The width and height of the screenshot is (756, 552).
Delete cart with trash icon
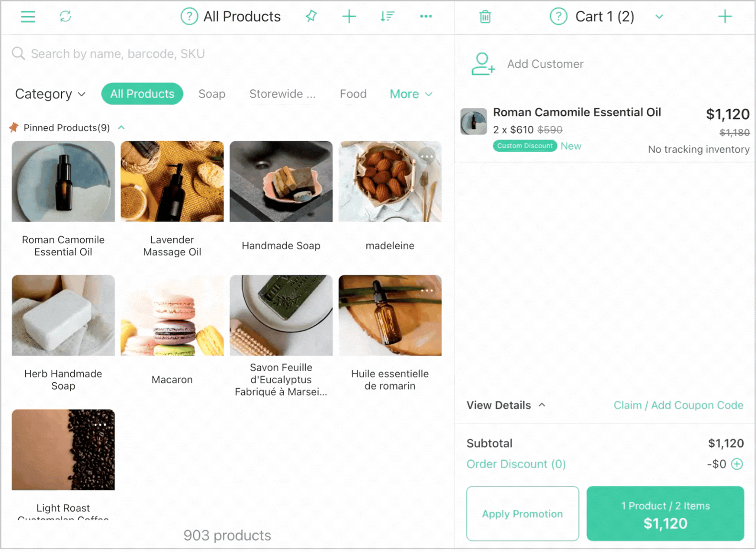pos(485,17)
